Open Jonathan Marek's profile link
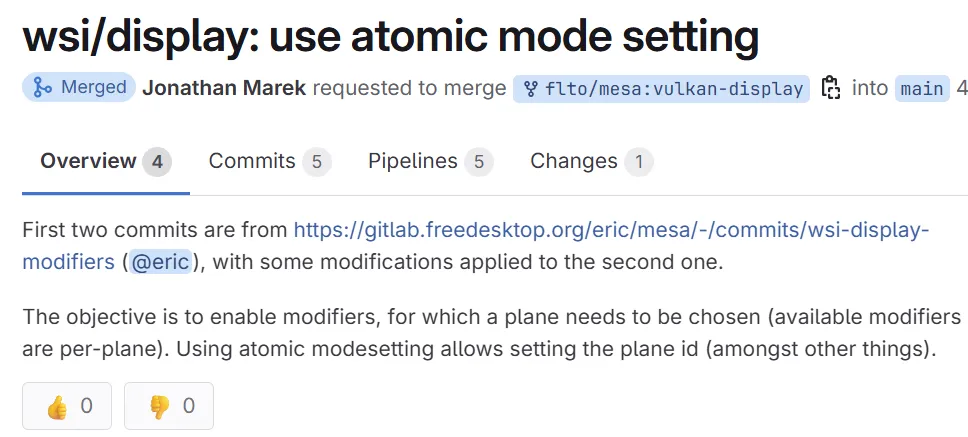Viewport: 968px width, 437px height. pos(224,88)
